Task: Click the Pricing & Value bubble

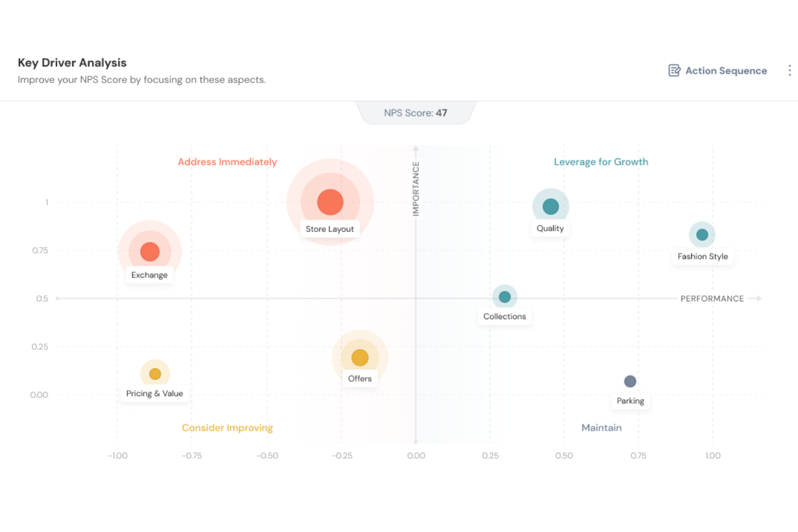Action: [155, 373]
